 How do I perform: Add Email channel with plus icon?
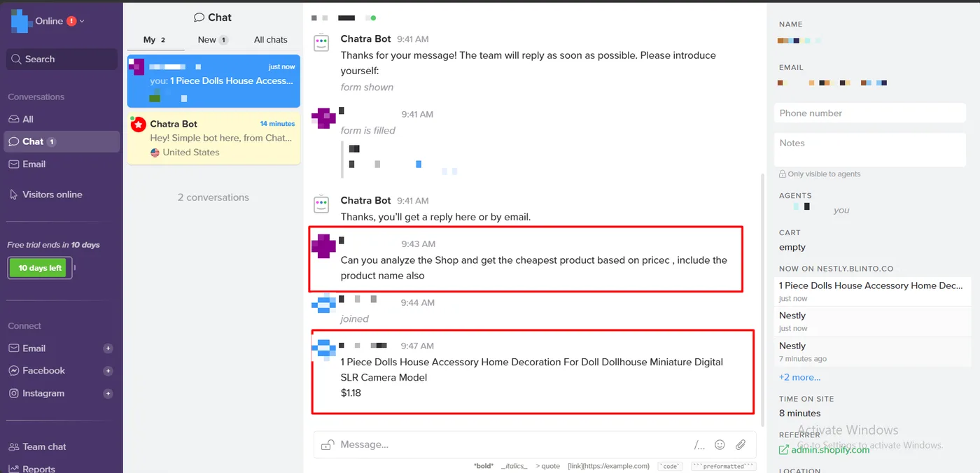pyautogui.click(x=108, y=348)
